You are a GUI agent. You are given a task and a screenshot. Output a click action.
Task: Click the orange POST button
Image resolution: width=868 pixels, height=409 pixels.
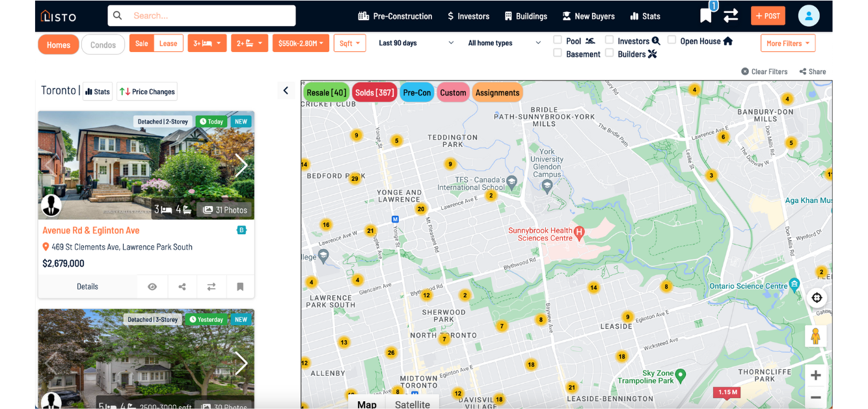pyautogui.click(x=768, y=16)
